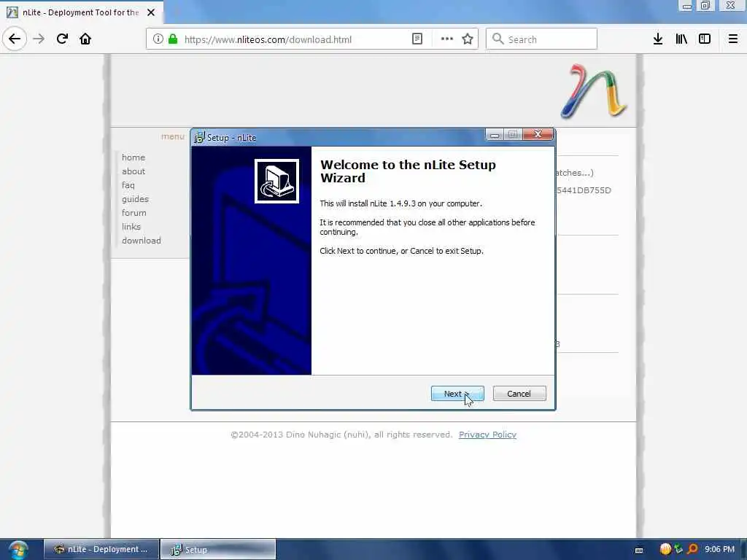Toggle reader view in address bar
Viewport: 747px width, 560px height.
[x=417, y=39]
